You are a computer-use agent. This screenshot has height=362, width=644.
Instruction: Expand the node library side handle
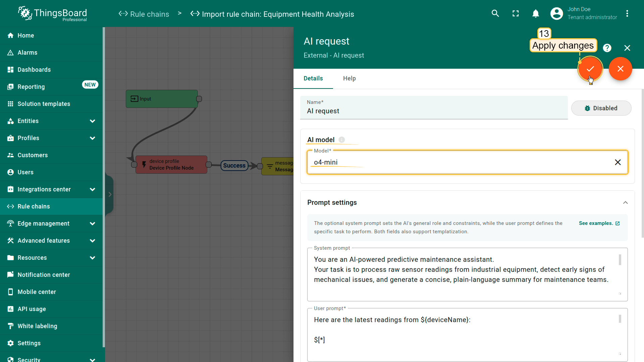109,194
